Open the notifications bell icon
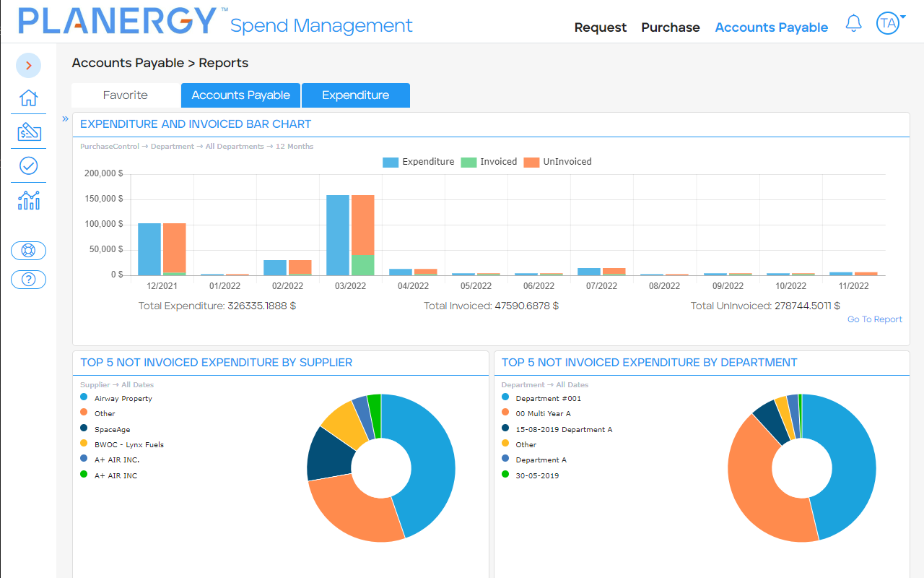Image resolution: width=924 pixels, height=578 pixels. click(853, 23)
